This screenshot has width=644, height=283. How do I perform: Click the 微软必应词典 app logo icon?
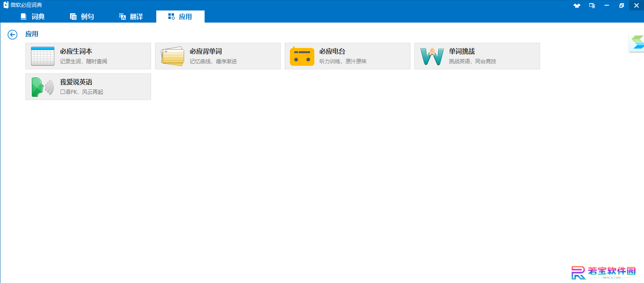coord(6,5)
